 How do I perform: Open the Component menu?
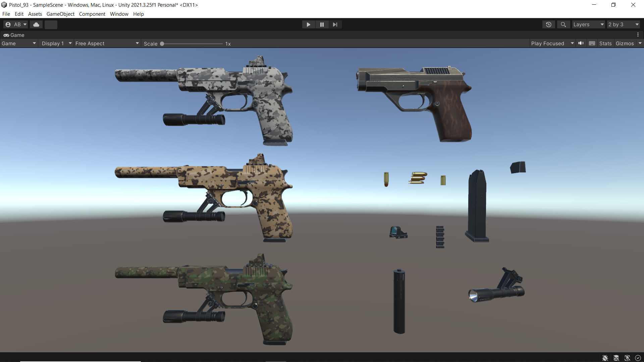pos(92,14)
